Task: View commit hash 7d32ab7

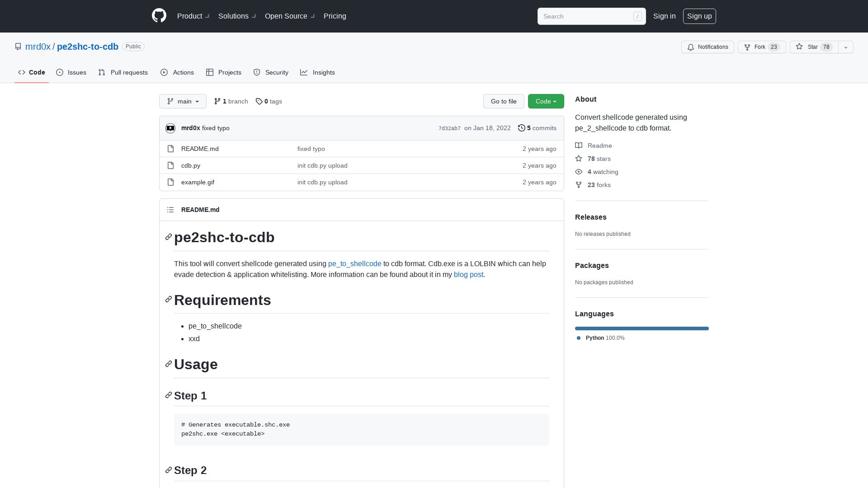Action: 449,128
